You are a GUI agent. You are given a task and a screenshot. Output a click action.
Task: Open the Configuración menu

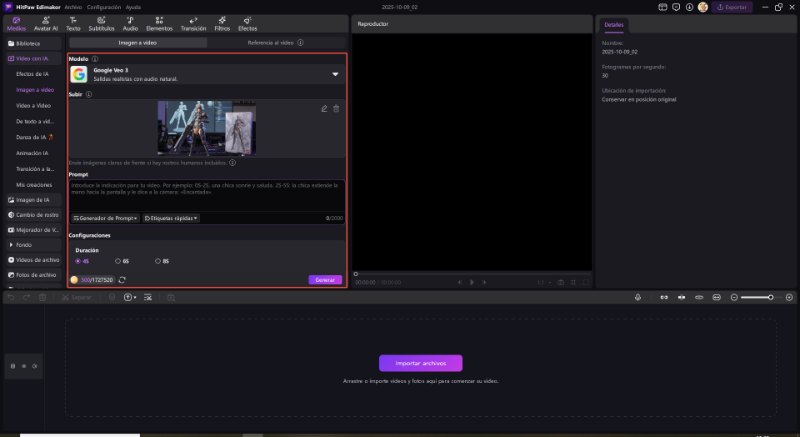pyautogui.click(x=104, y=6)
